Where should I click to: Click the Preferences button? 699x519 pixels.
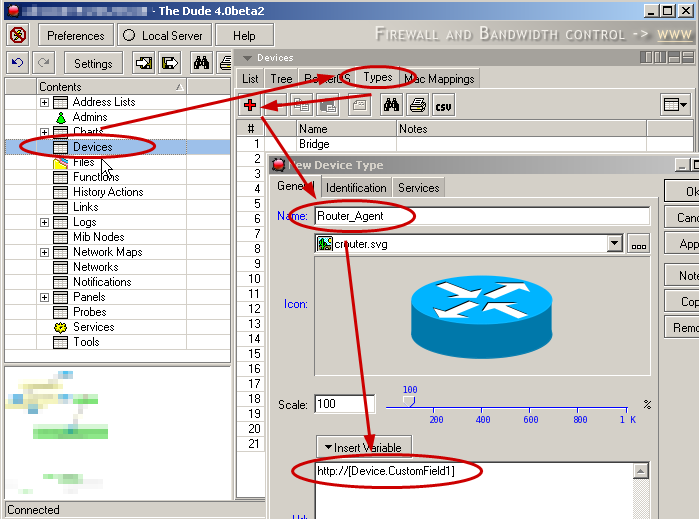76,35
